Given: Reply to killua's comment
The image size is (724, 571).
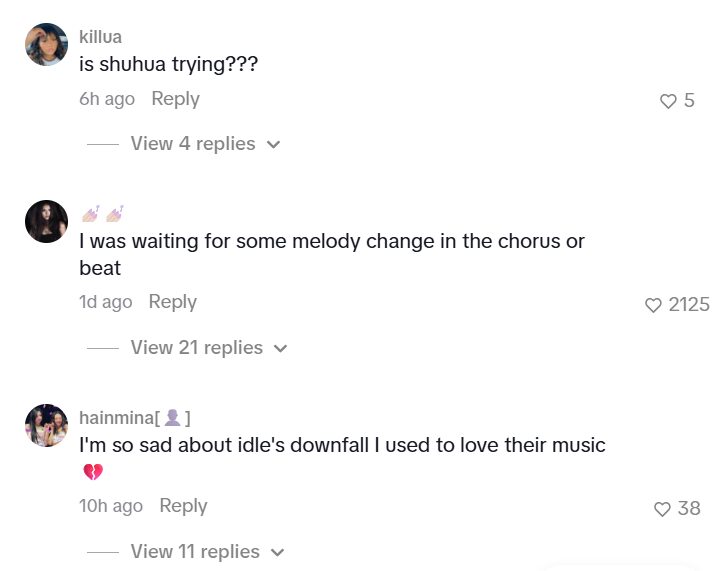Looking at the screenshot, I should pyautogui.click(x=175, y=99).
